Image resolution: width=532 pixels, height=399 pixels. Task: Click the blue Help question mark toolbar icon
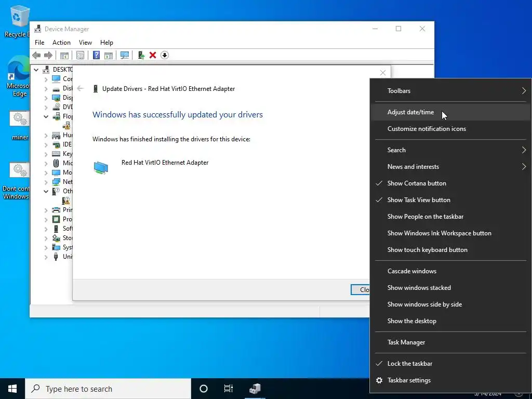click(96, 55)
